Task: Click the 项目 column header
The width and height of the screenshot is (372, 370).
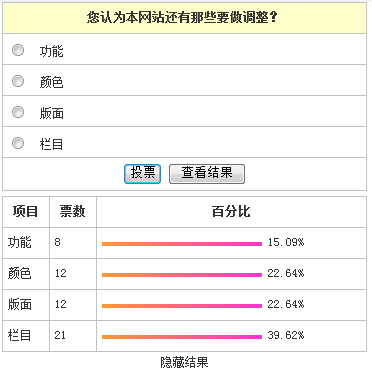Action: pos(26,212)
